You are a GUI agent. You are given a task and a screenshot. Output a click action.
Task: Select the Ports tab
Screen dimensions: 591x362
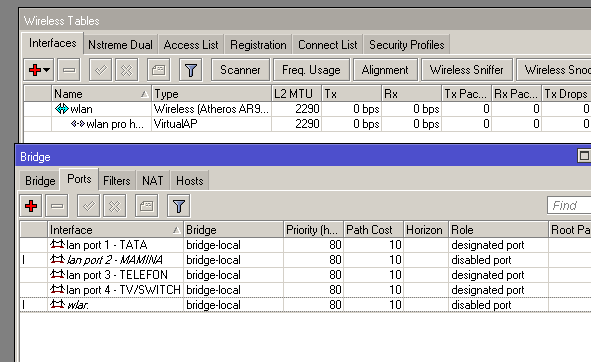tap(79, 179)
